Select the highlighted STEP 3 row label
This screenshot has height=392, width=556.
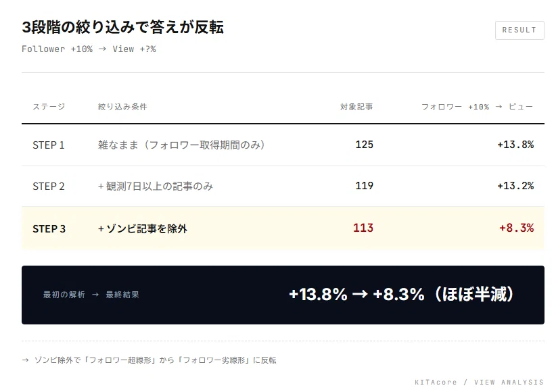(49, 229)
